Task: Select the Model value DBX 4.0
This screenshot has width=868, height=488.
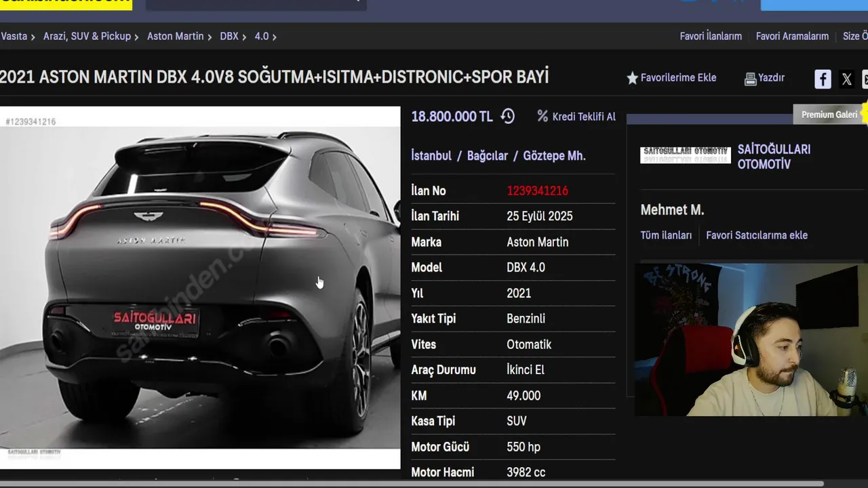Action: 526,268
